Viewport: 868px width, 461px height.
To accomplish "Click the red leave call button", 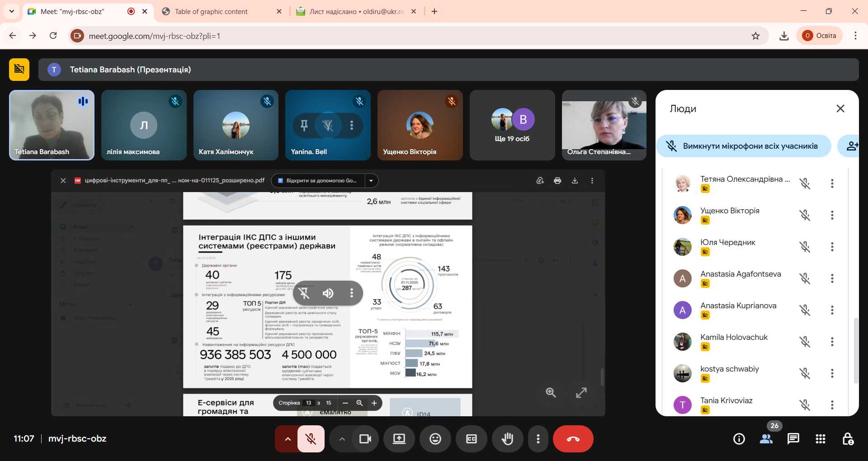I will tap(573, 439).
